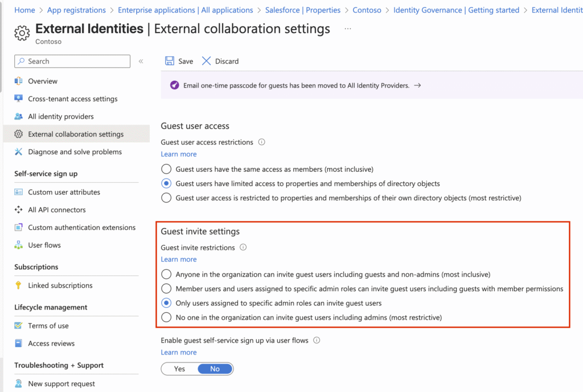Set guest self-service sign up to Yes

coord(179,369)
